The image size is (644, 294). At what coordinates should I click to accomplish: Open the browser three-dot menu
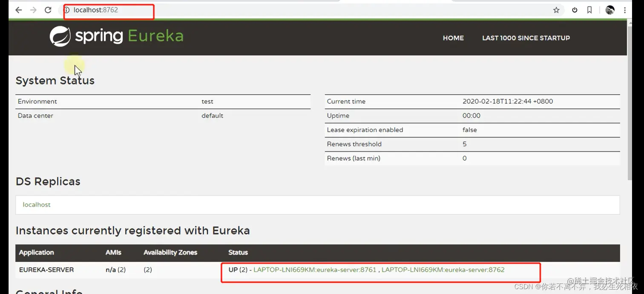click(625, 10)
